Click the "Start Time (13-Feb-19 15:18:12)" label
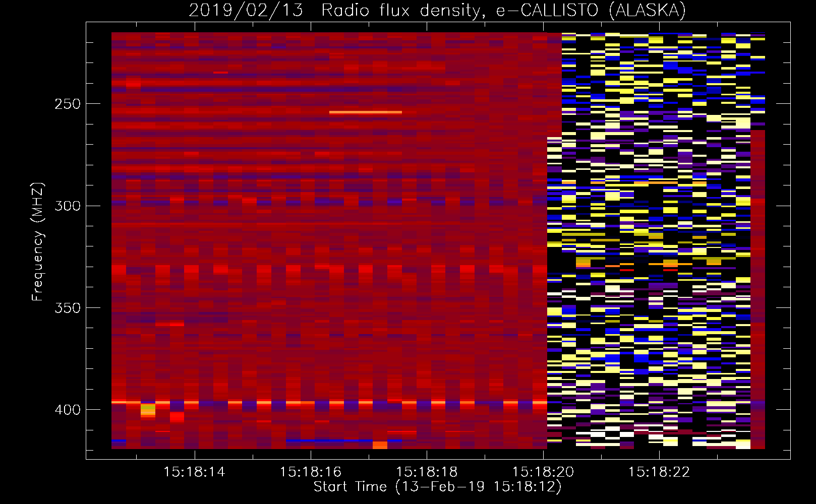The height and width of the screenshot is (504, 816). 437,487
